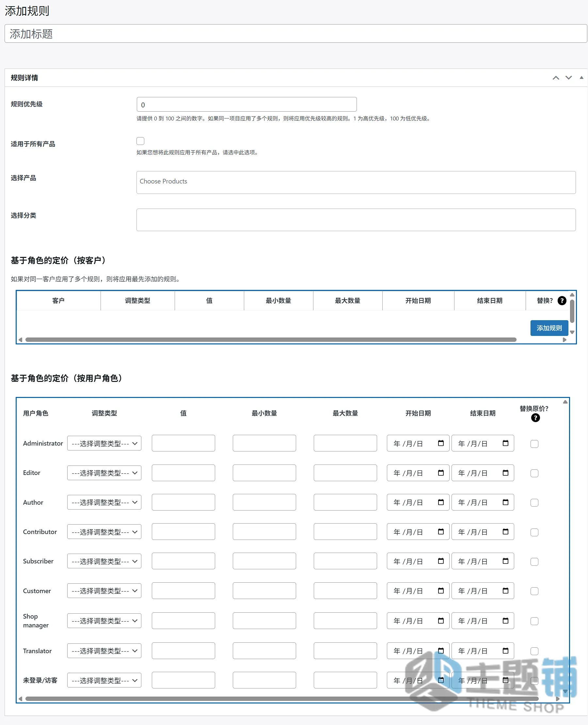This screenshot has height=725, width=588.
Task: Open calendar picker for Author start date
Action: 441,502
